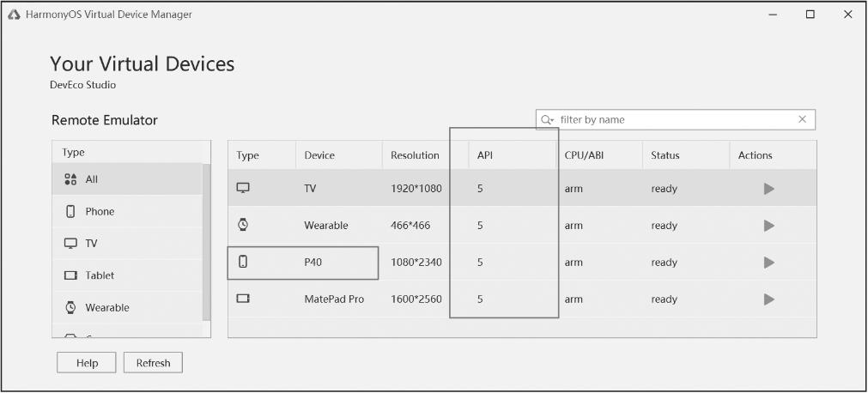Run the P40 virtual device
This screenshot has height=393, width=868.
coord(768,263)
